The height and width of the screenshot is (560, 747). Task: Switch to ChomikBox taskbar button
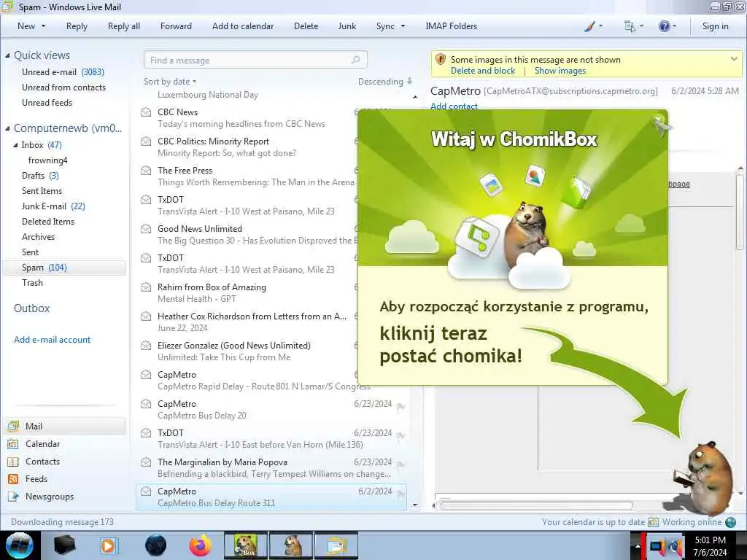click(x=246, y=545)
